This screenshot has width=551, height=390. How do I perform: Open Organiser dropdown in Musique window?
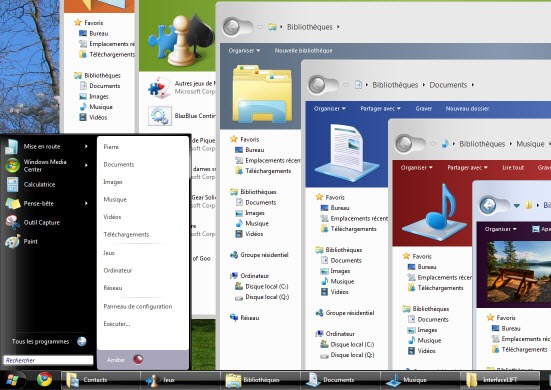coord(416,168)
